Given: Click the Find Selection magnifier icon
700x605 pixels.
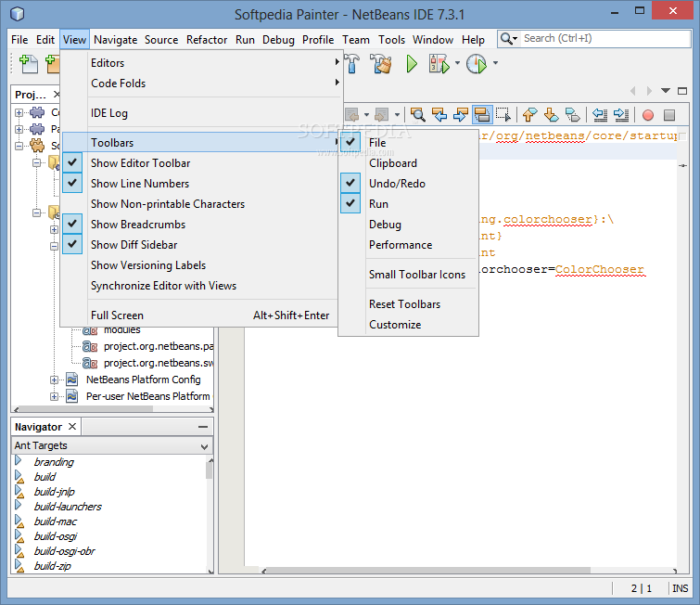Looking at the screenshot, I should (x=418, y=115).
